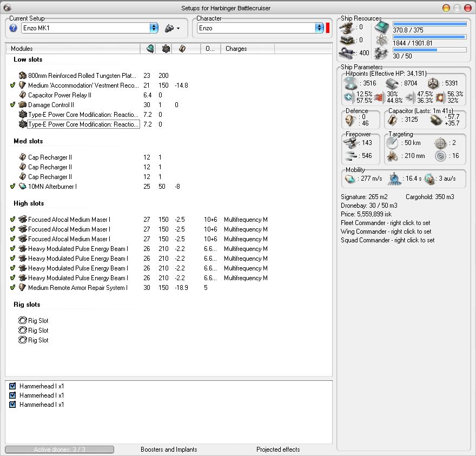Click the app icon in the title bar
The width and height of the screenshot is (476, 456).
(7, 8)
